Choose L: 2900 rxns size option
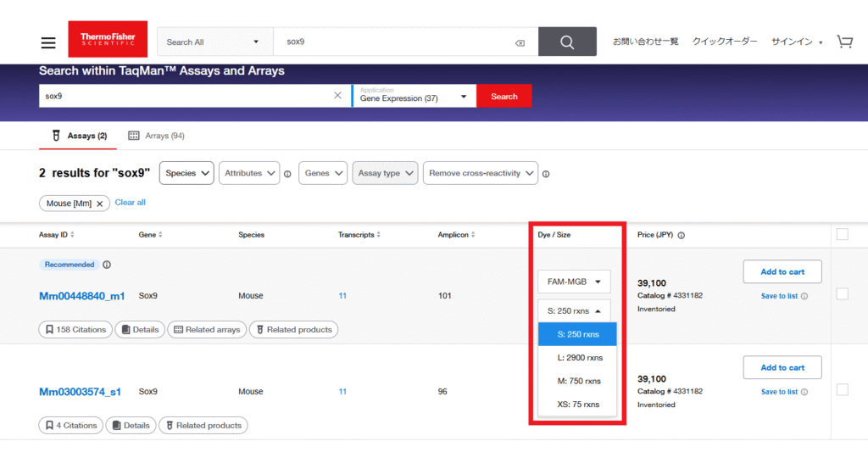868x458 pixels. click(x=577, y=358)
